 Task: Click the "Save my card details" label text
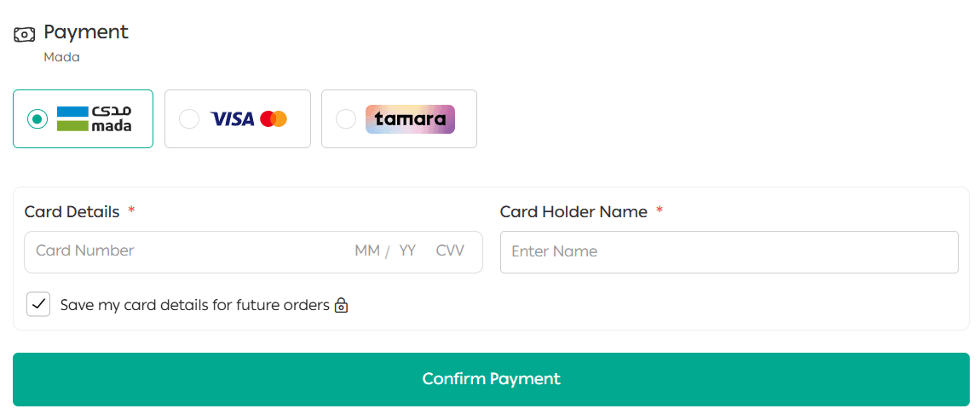tap(194, 305)
